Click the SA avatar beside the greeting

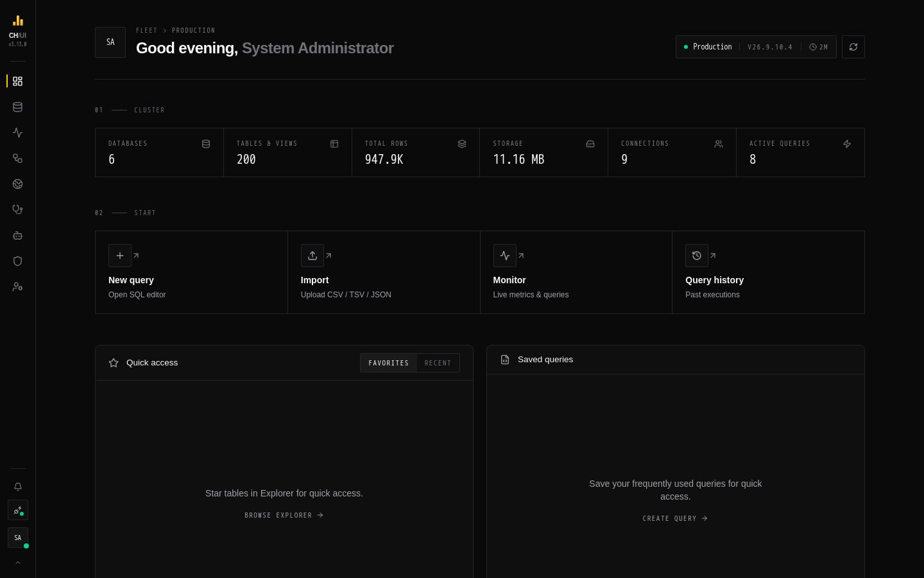[110, 42]
